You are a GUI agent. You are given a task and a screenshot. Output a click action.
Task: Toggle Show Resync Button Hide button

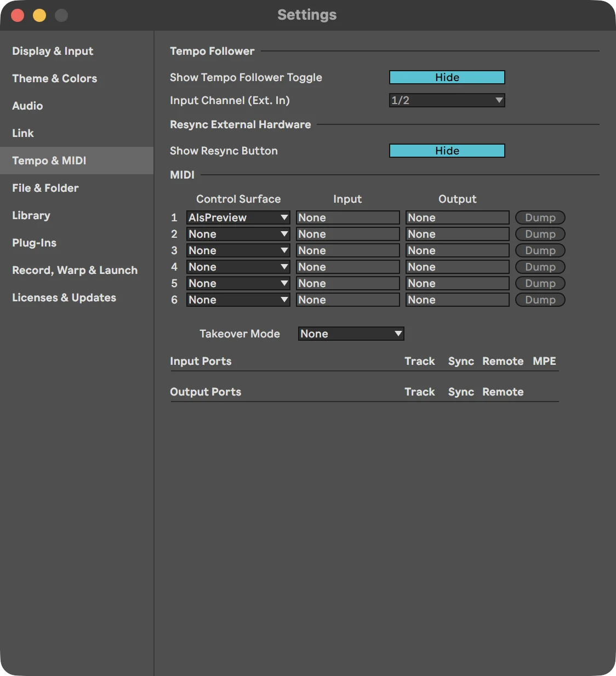click(x=447, y=151)
